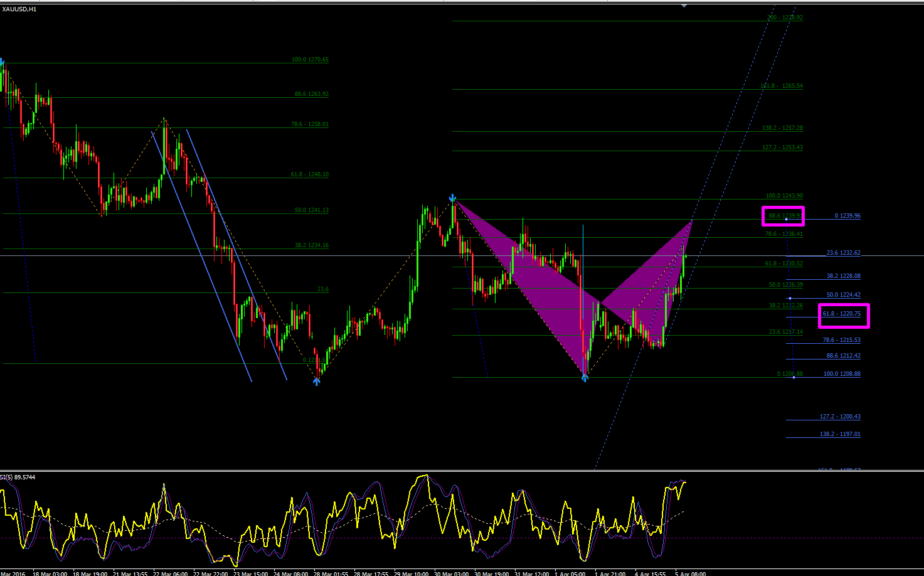Click the 18 Mar 03:00 time axis label
This screenshot has width=924, height=576.
50,573
